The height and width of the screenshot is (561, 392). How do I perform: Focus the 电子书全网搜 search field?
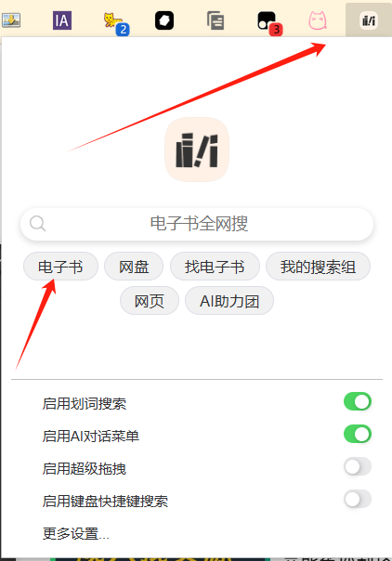[x=197, y=224]
